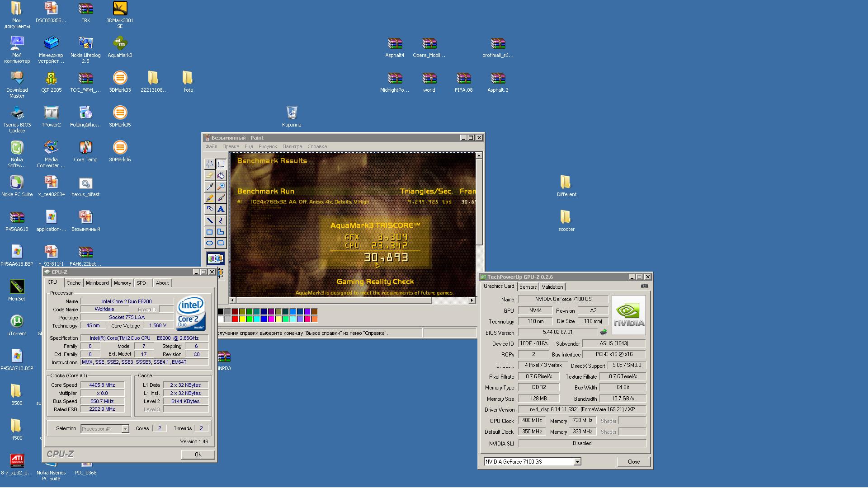This screenshot has height=488, width=868.
Task: Switch to the Validation tab in GPU-Z
Action: coord(552,287)
